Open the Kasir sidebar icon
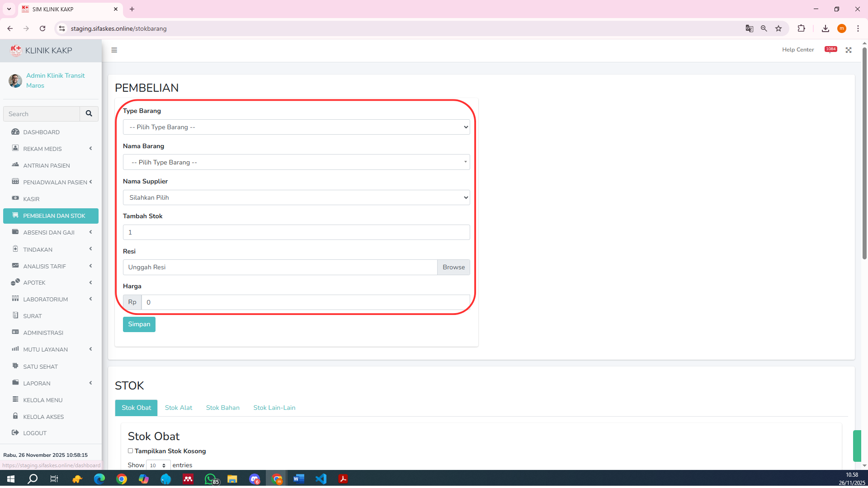This screenshot has height=488, width=868. [x=15, y=198]
